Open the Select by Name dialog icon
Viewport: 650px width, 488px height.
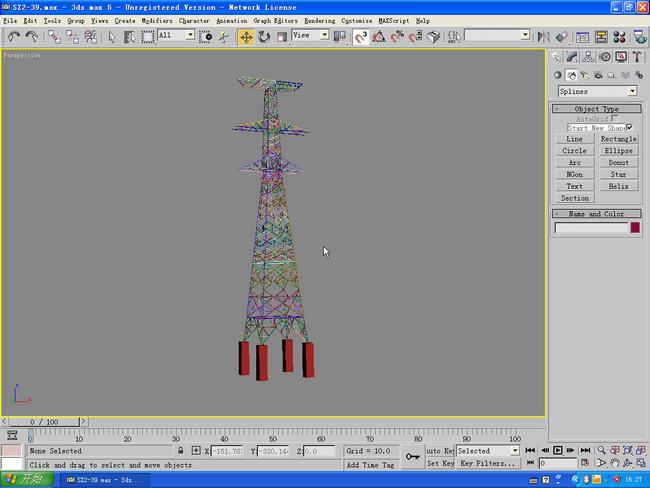pyautogui.click(x=129, y=37)
